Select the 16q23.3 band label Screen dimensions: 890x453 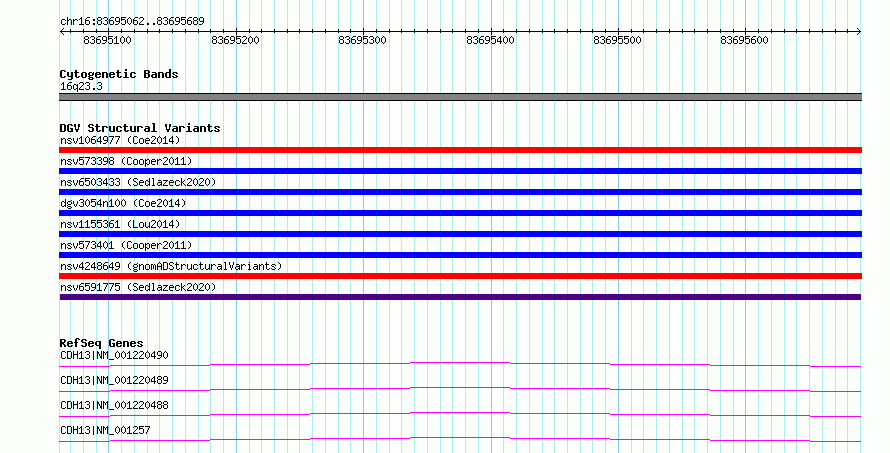pyautogui.click(x=81, y=86)
